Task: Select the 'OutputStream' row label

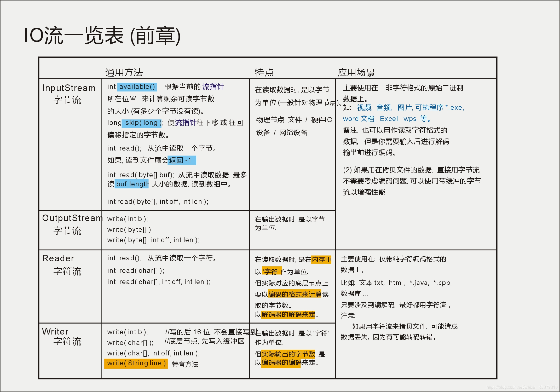Action: [72, 218]
